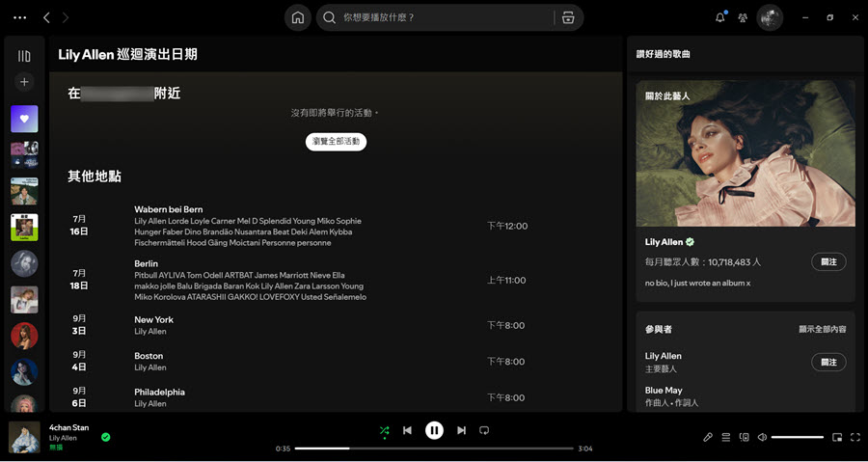Viewport: 868px width, 462px height.
Task: Follow Lily Allen in artist card
Action: 828,261
